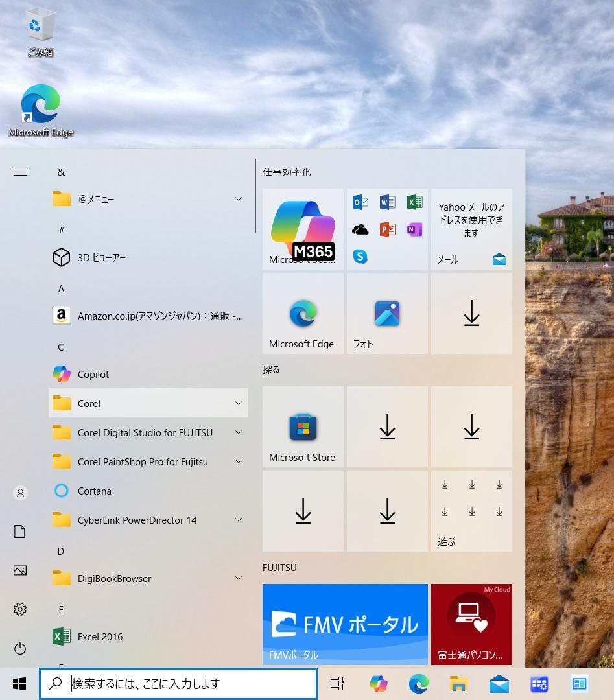Open Amazon.co.jp app entry
This screenshot has width=614, height=700.
tap(148, 316)
